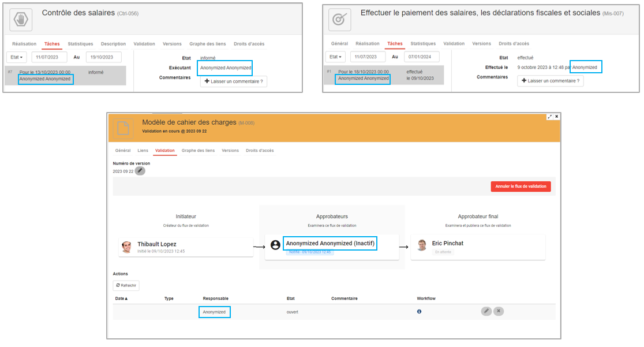This screenshot has height=347, width=644.
Task: Click the target icon beside Effectuer le paiement
Action: 339,19
